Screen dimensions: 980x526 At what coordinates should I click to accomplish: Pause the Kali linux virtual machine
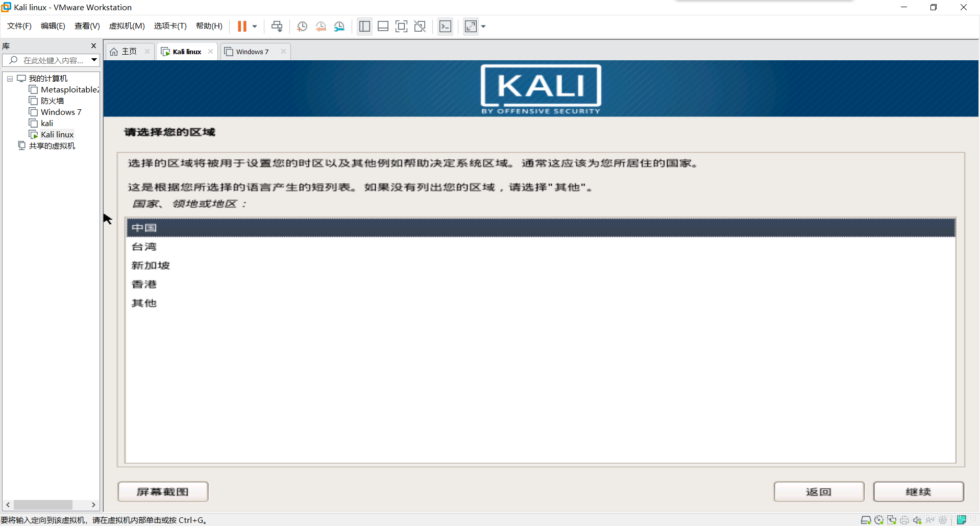241,26
